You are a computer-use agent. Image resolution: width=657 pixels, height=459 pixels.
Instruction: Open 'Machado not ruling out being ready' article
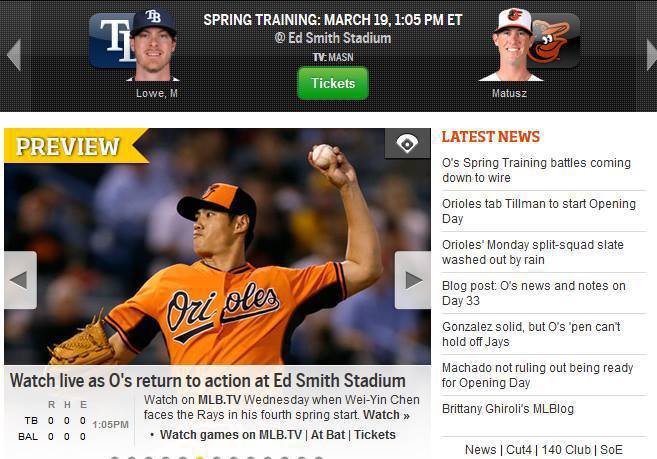(538, 375)
